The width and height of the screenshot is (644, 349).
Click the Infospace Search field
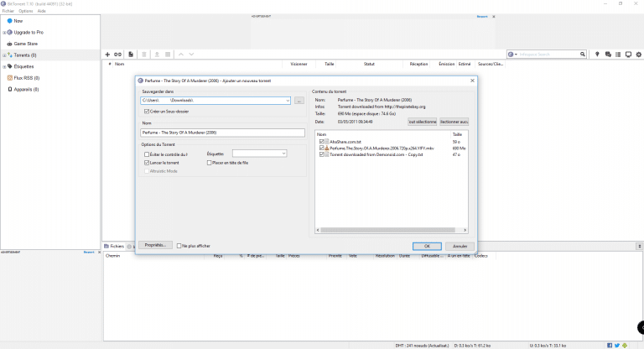tap(548, 55)
